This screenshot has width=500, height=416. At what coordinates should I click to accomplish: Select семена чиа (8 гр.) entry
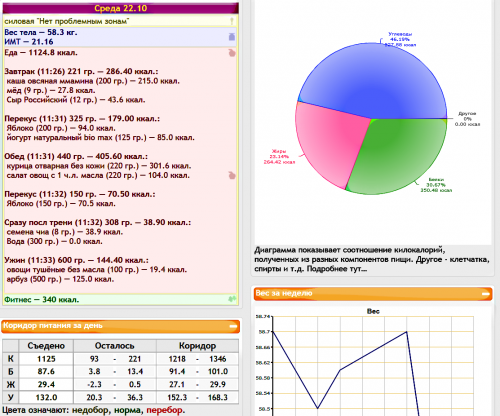65,232
